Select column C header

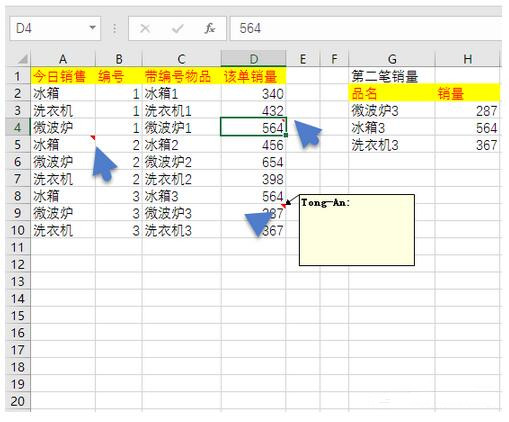pos(181,59)
